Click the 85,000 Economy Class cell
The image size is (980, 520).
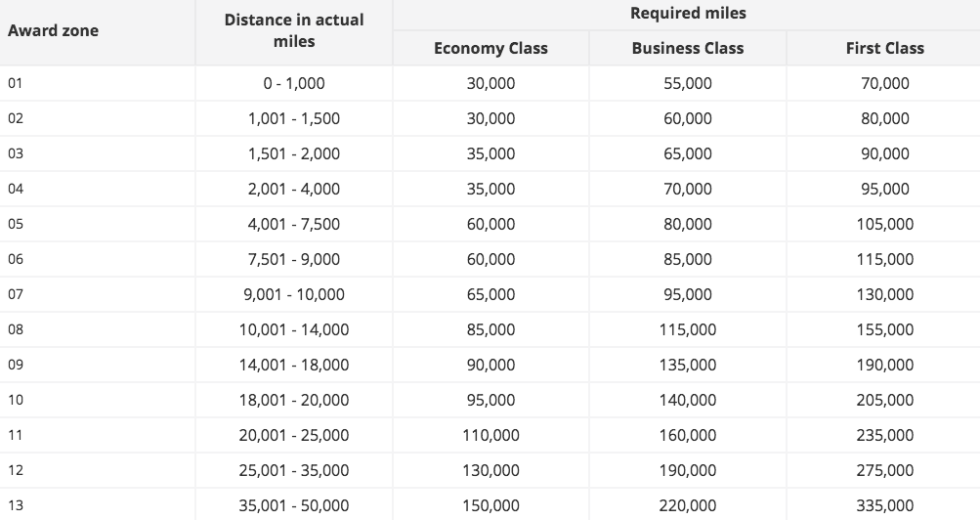pyautogui.click(x=490, y=328)
